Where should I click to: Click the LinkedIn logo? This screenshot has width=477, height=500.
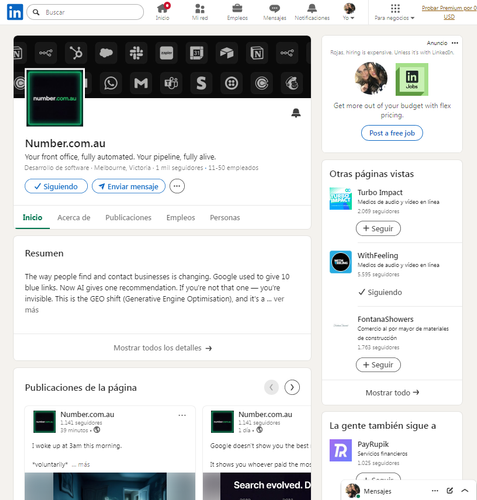pos(15,12)
